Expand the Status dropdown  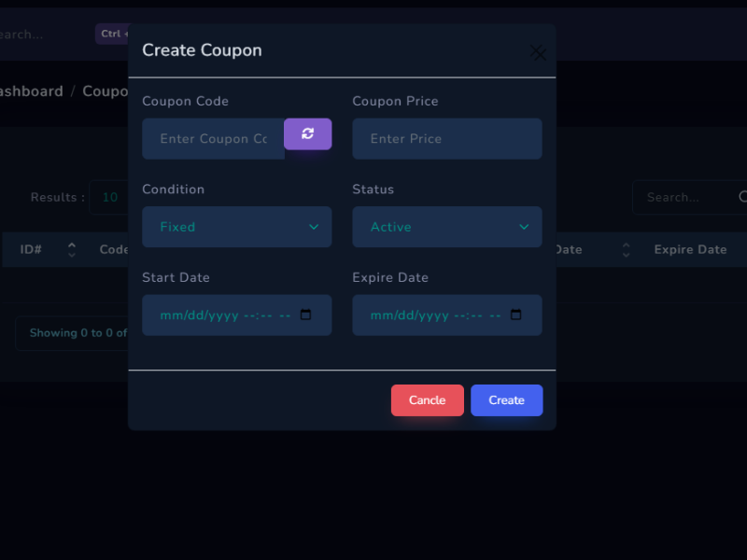point(446,227)
